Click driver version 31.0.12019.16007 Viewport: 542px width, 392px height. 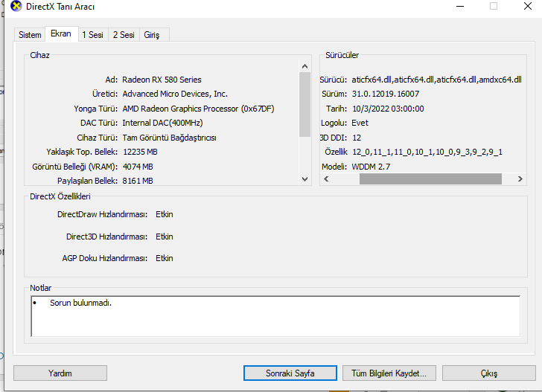(386, 94)
